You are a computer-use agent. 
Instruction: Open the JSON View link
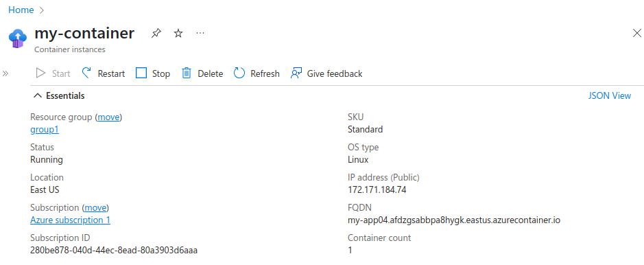(610, 95)
